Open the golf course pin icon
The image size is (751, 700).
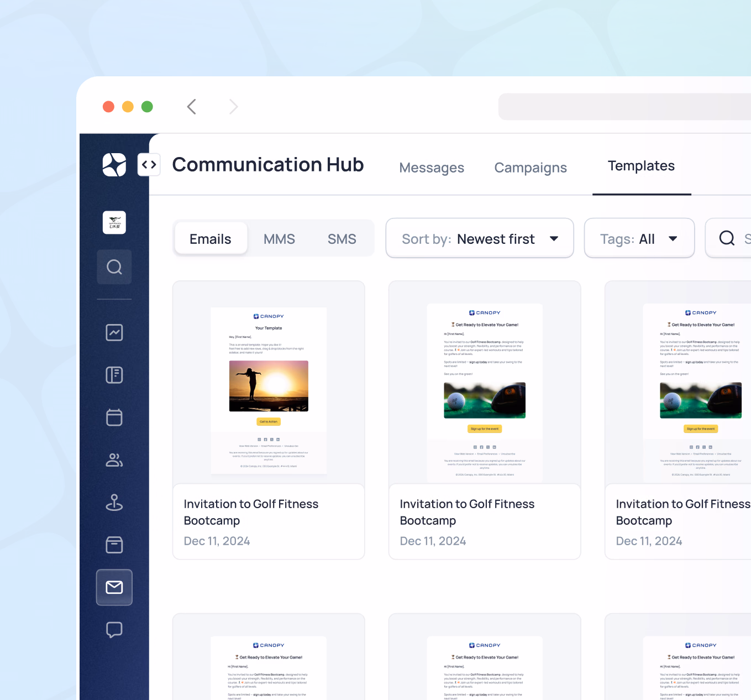pos(114,503)
